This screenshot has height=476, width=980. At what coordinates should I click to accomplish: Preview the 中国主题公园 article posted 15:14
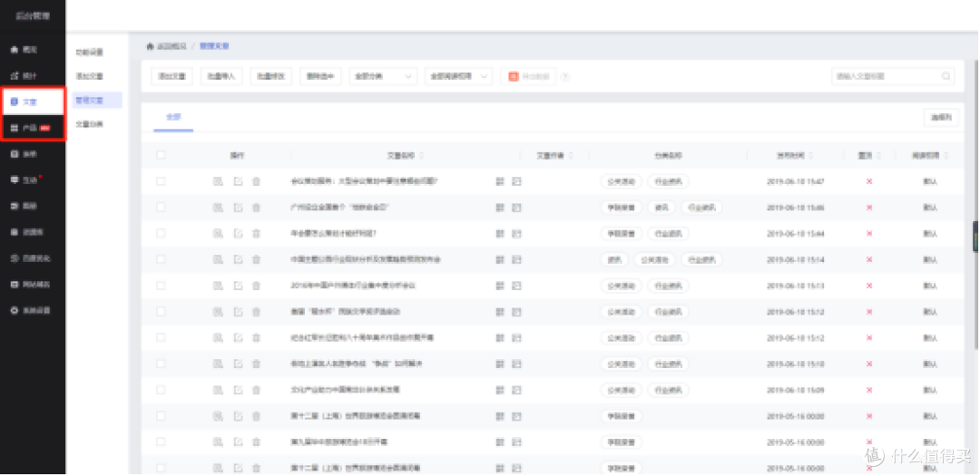(x=218, y=259)
